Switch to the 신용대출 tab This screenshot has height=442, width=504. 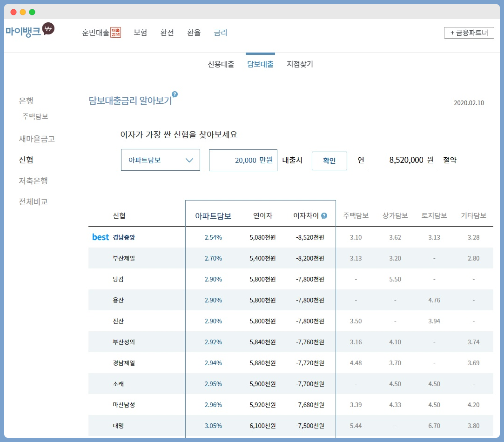pyautogui.click(x=221, y=64)
